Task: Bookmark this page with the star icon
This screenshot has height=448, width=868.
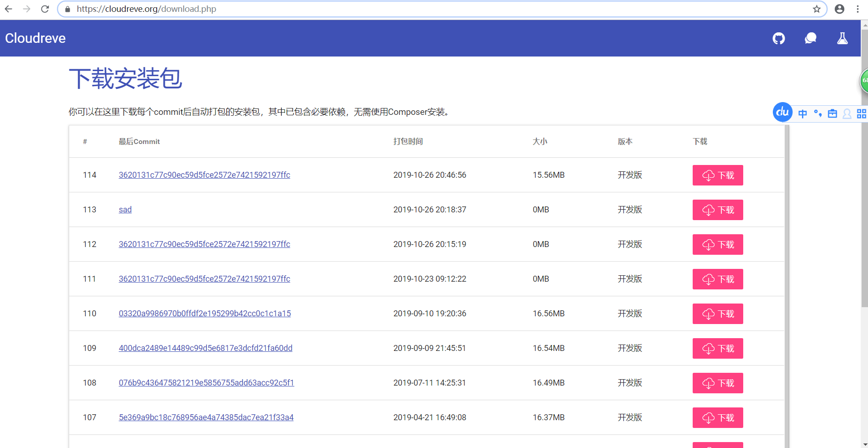Action: (x=816, y=9)
